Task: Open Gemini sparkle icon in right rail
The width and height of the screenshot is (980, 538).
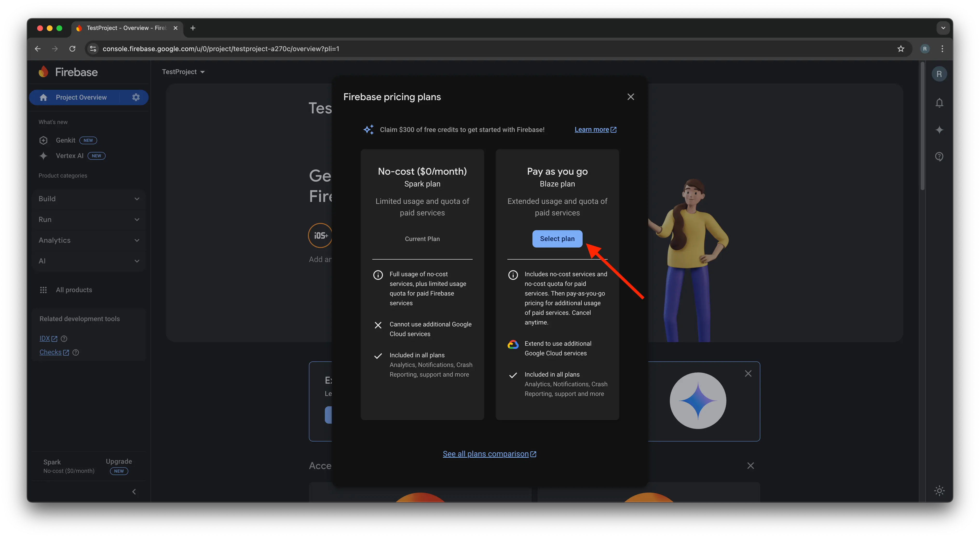Action: coord(939,130)
